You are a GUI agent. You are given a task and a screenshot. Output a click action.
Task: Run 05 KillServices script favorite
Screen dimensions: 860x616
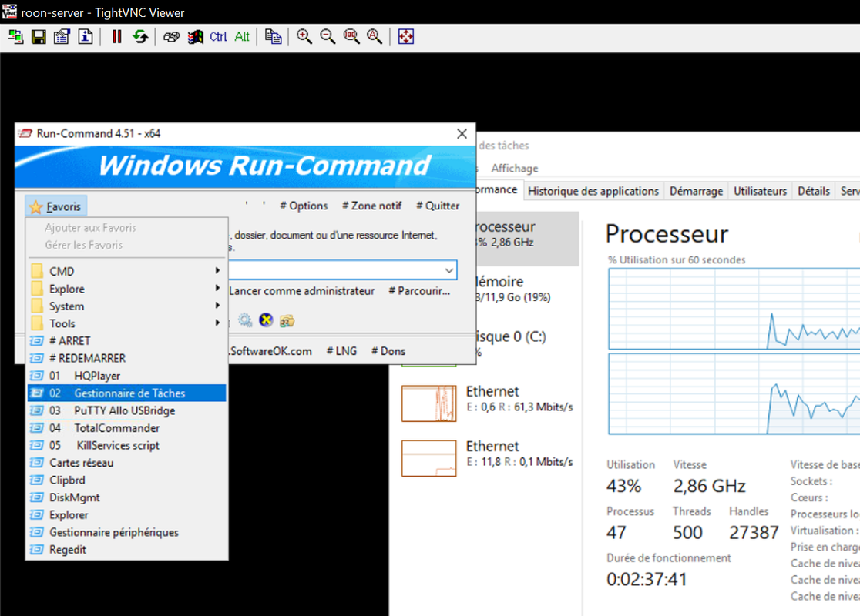click(x=126, y=446)
